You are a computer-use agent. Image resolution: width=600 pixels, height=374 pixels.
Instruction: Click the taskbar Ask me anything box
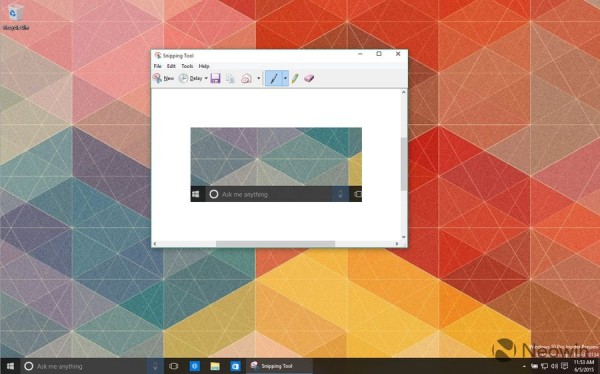(84, 366)
